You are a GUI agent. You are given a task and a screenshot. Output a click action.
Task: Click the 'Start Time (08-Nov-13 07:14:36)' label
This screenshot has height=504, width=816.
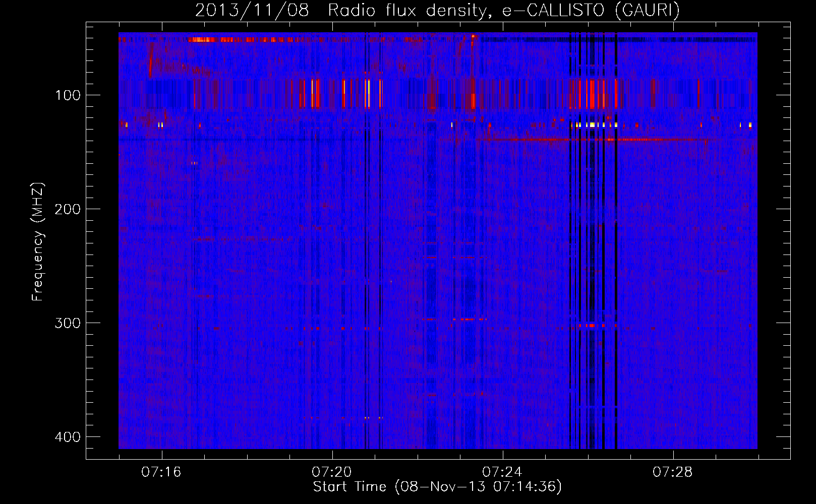pos(437,487)
